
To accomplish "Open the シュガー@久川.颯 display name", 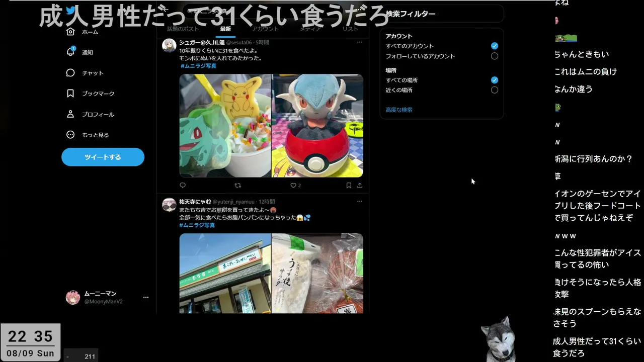I will click(201, 42).
